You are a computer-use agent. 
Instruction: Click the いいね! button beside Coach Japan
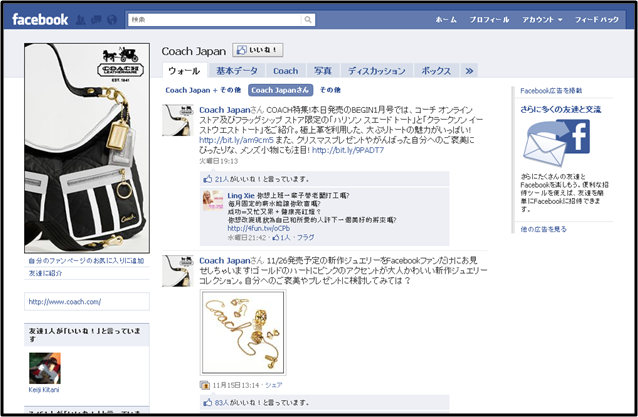(258, 50)
